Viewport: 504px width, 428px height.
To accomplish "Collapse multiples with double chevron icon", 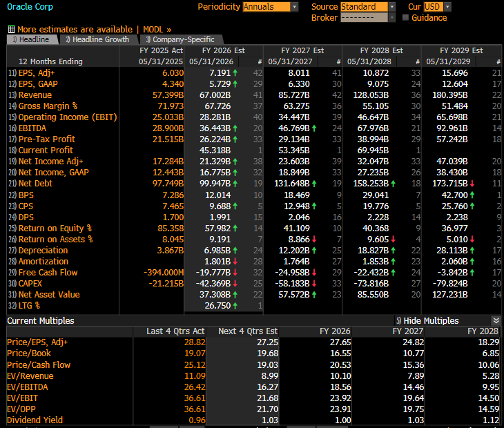I will (x=496, y=320).
